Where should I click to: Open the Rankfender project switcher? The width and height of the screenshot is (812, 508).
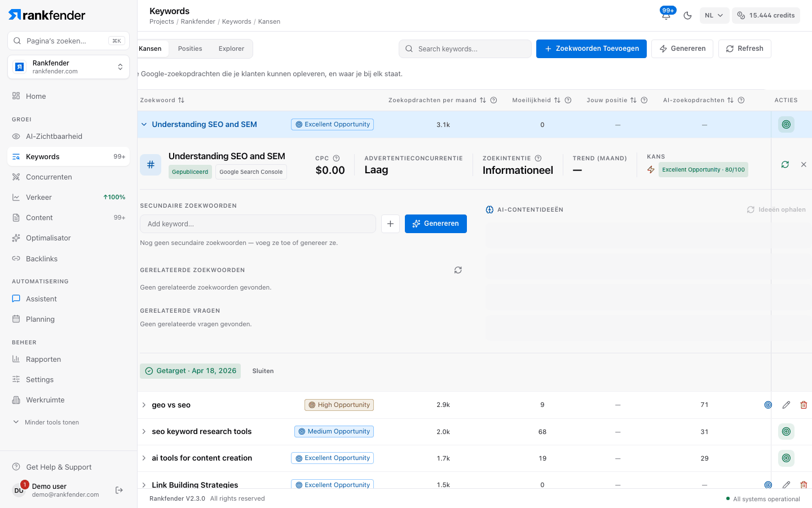[x=69, y=67]
